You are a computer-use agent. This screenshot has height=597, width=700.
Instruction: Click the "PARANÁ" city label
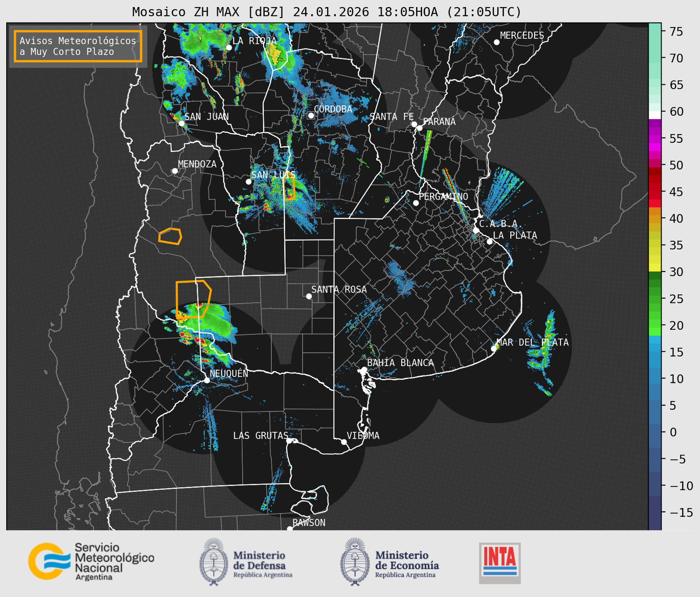pyautogui.click(x=439, y=121)
